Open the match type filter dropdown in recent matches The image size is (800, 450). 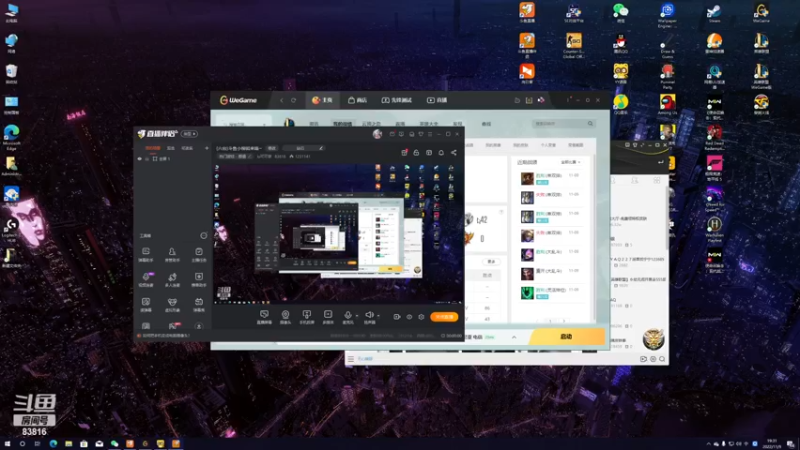click(x=571, y=162)
